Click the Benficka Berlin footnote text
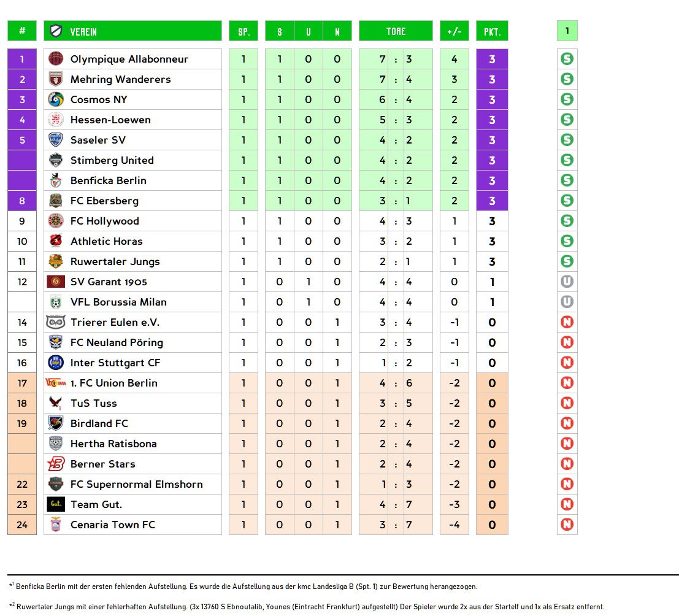The height and width of the screenshot is (616, 679). pos(245,587)
